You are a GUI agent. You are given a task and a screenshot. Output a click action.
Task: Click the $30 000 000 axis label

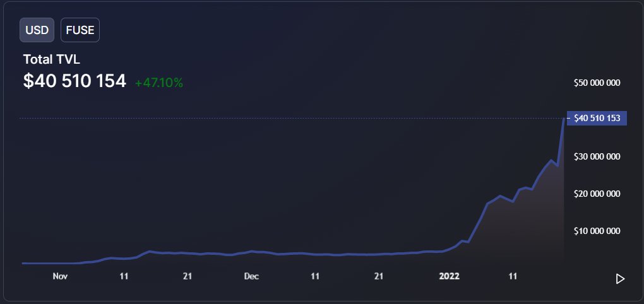tap(597, 156)
